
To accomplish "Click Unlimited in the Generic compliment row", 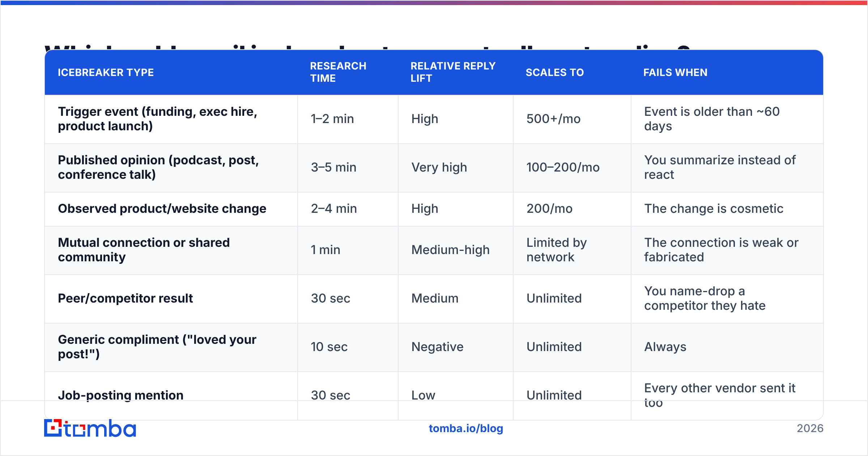I will 554,347.
